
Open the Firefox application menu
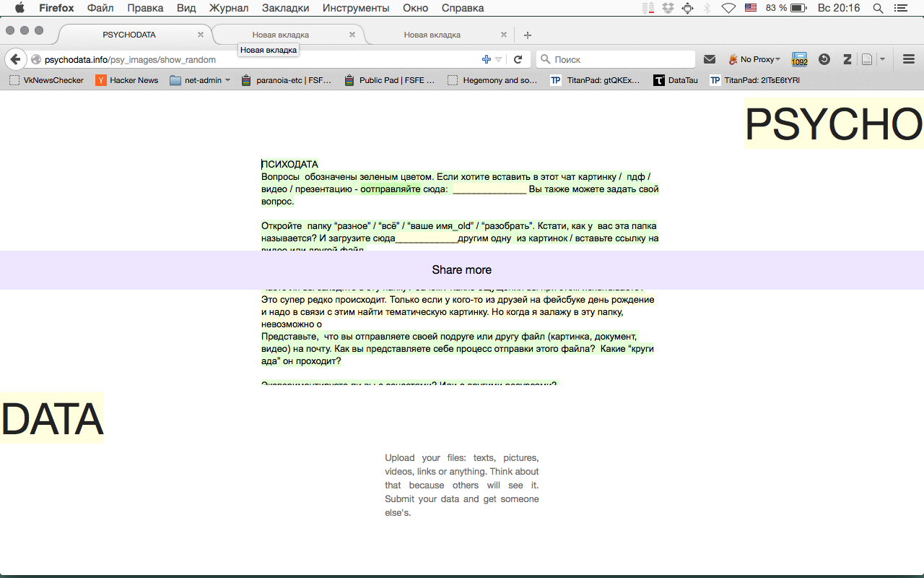(x=56, y=8)
